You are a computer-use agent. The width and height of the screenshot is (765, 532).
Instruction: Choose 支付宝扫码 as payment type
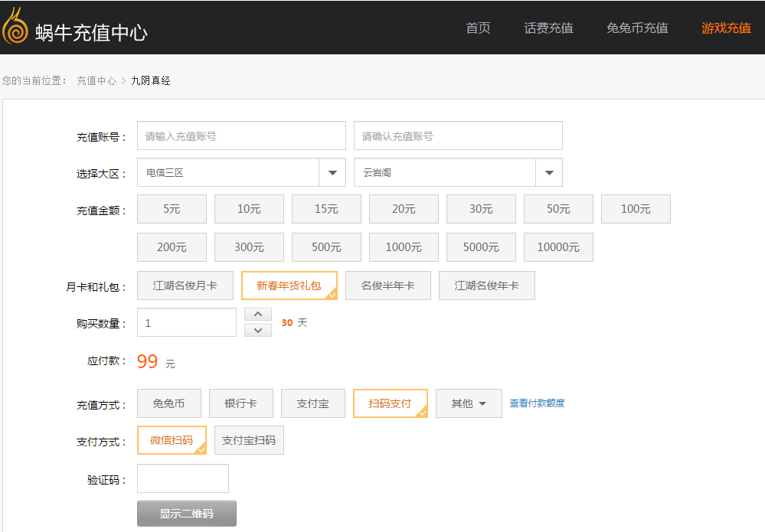click(249, 440)
